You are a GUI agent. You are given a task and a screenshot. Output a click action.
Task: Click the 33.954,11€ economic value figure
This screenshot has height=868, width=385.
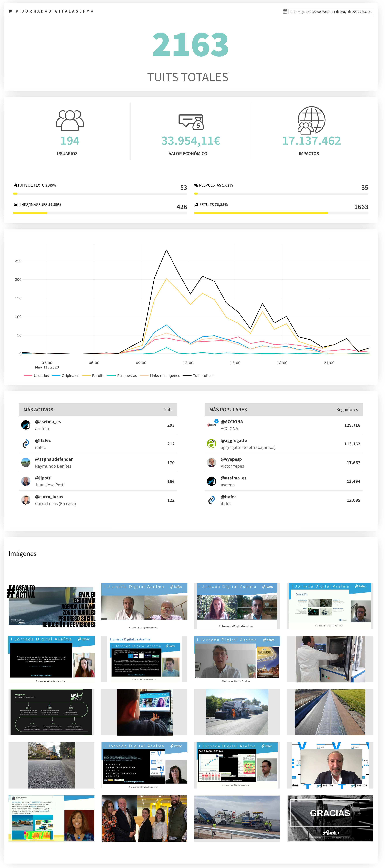191,141
